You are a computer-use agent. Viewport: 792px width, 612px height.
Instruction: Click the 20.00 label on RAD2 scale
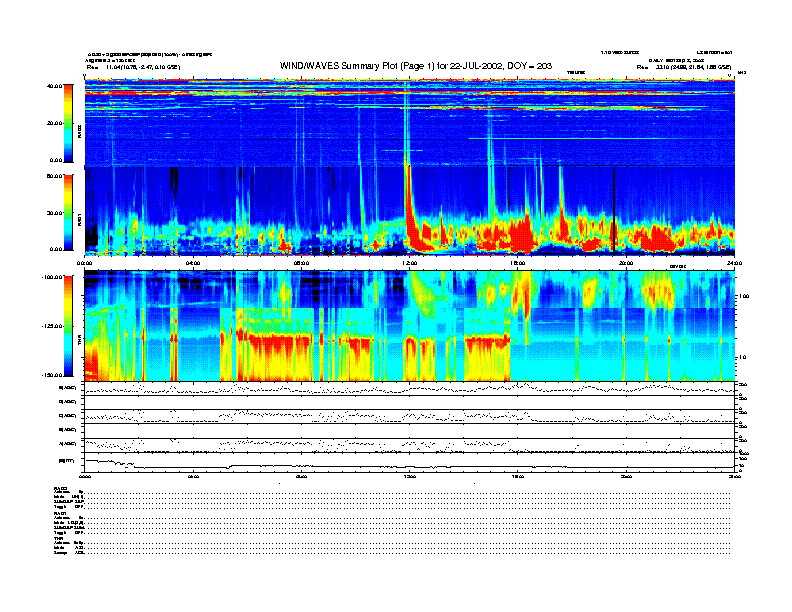click(x=54, y=123)
